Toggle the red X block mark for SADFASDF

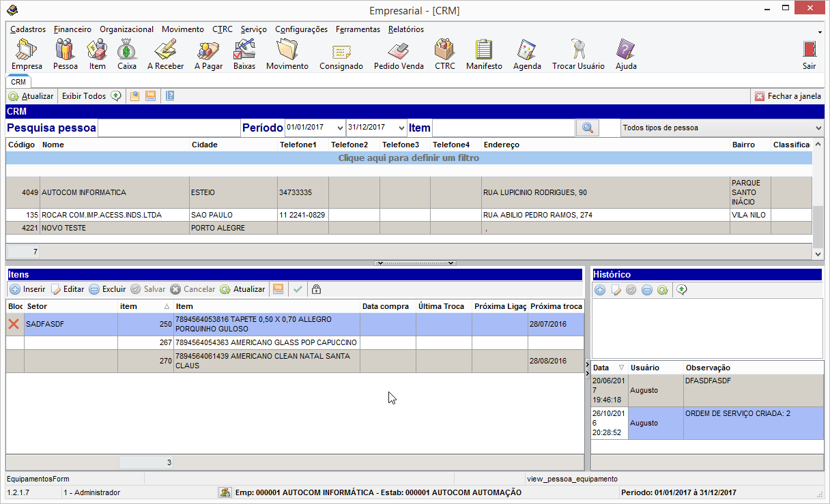[x=14, y=325]
